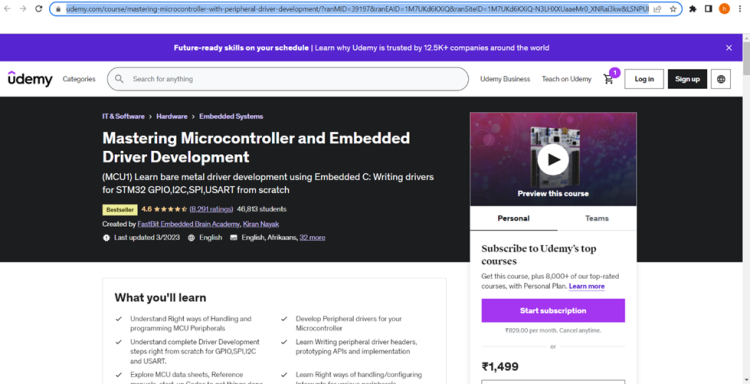This screenshot has width=750, height=384.
Task: Open the browser side panel icon
Action: 708,9
